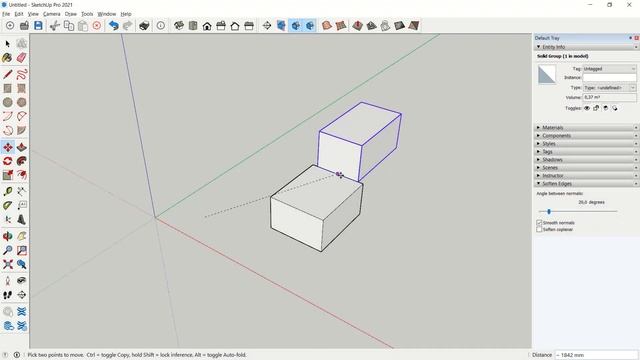Select the Paint Bucket tool
The width and height of the screenshot is (640, 360).
coord(8,58)
